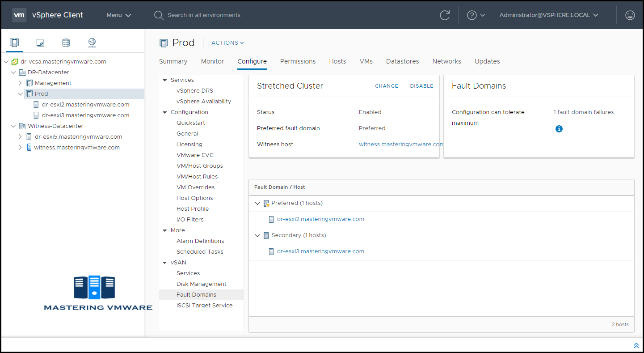Click the witness.masteringvmware.com host icon in tree
Viewport: 644px width, 353px height.
pos(29,148)
